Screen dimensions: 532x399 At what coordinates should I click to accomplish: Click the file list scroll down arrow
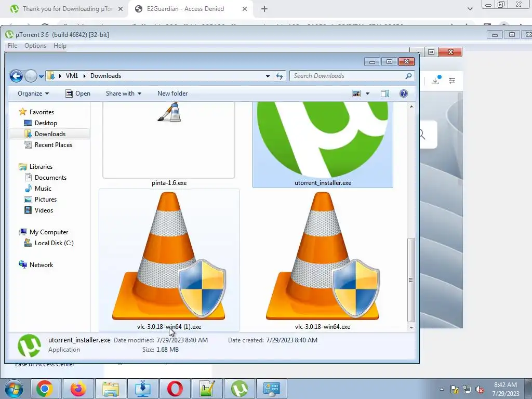coord(411,327)
